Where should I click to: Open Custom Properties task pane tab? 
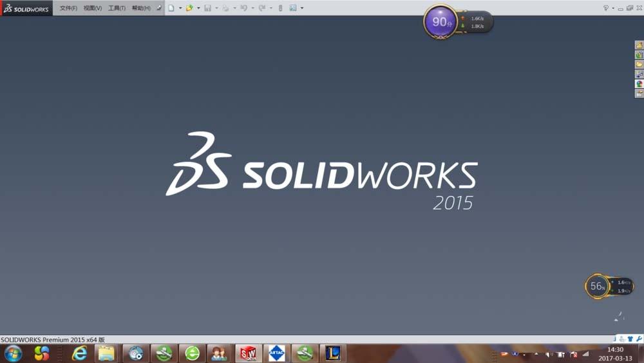coord(639,93)
